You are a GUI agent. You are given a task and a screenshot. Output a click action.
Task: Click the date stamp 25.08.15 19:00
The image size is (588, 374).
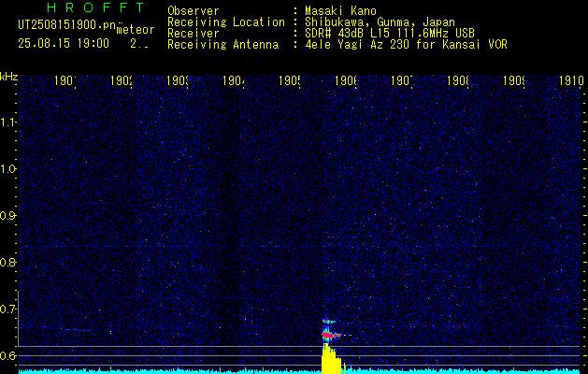tap(64, 44)
